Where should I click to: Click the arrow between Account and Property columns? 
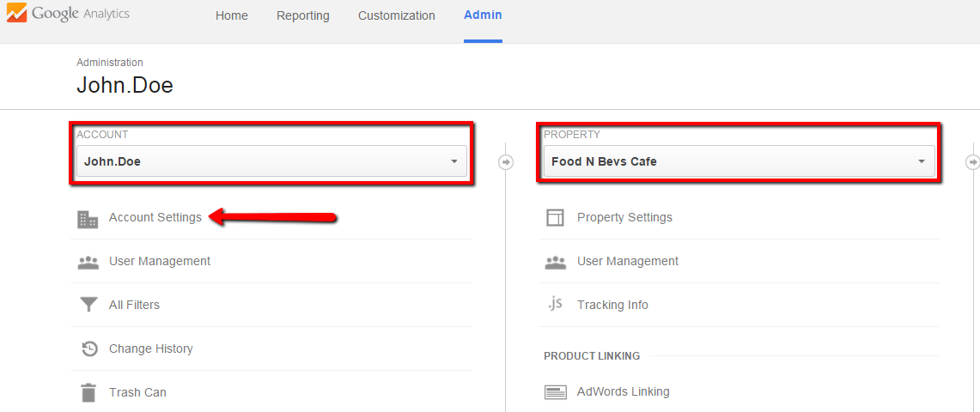coord(506,161)
